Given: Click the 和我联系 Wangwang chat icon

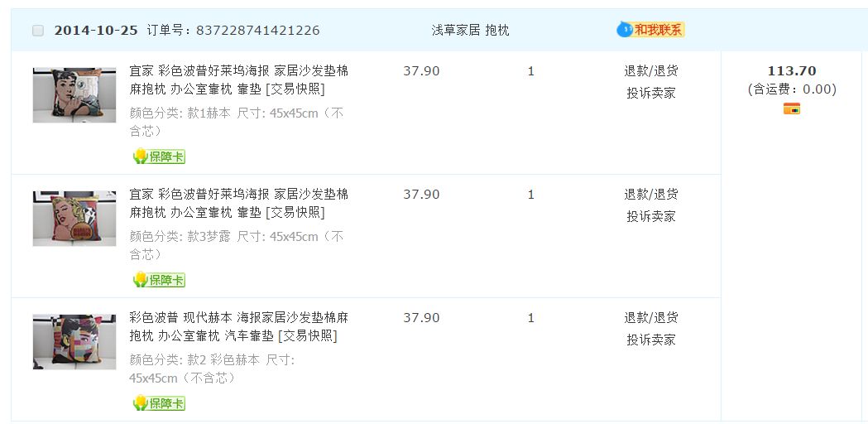Looking at the screenshot, I should [x=650, y=30].
